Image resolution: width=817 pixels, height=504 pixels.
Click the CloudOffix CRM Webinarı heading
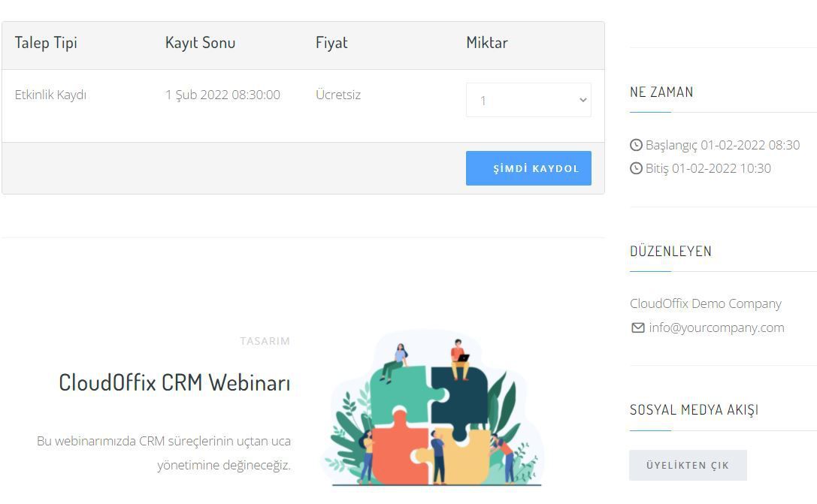[x=174, y=382]
